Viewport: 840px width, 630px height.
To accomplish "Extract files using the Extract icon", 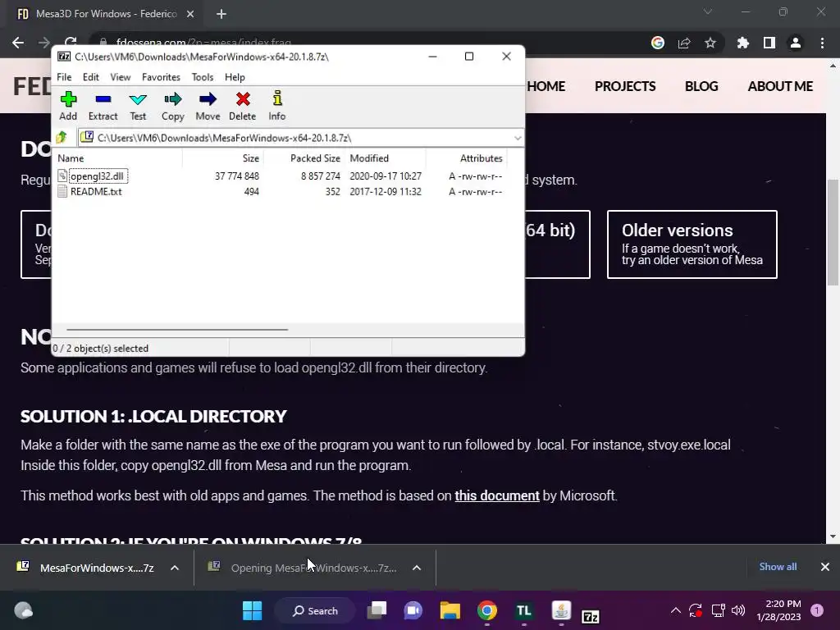I will tap(103, 106).
